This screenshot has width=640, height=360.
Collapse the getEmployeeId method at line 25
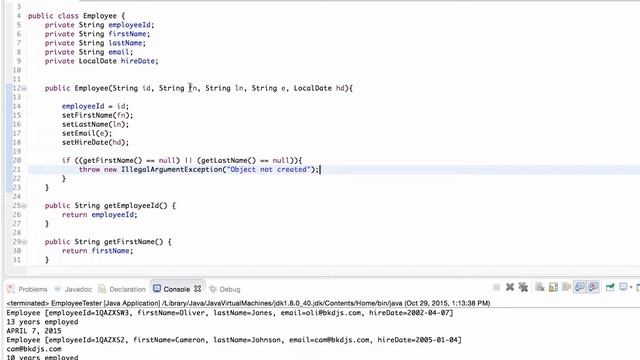(x=24, y=206)
